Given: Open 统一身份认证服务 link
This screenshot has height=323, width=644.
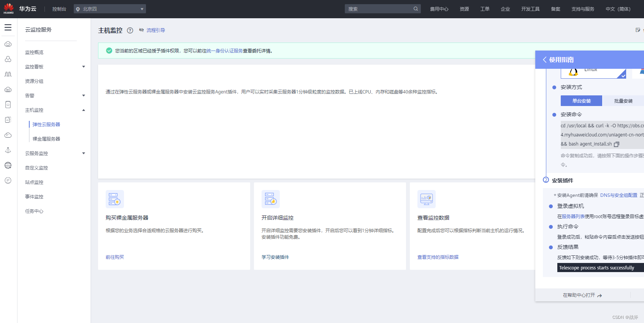Looking at the screenshot, I should (225, 51).
